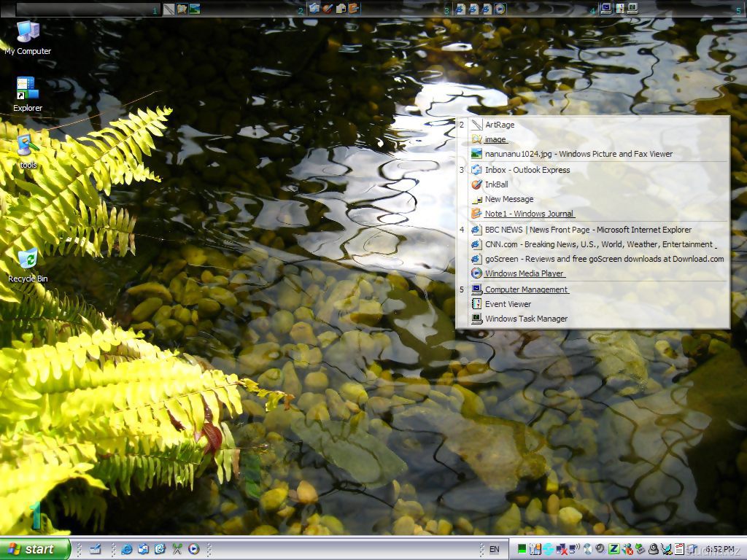
Task: Click the Internet Explorer quick launch icon
Action: (x=127, y=549)
